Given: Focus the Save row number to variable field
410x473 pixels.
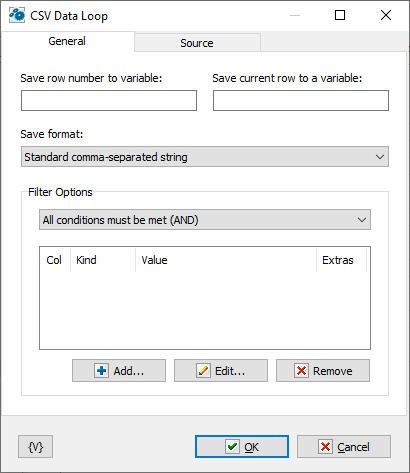Looking at the screenshot, I should (x=109, y=100).
